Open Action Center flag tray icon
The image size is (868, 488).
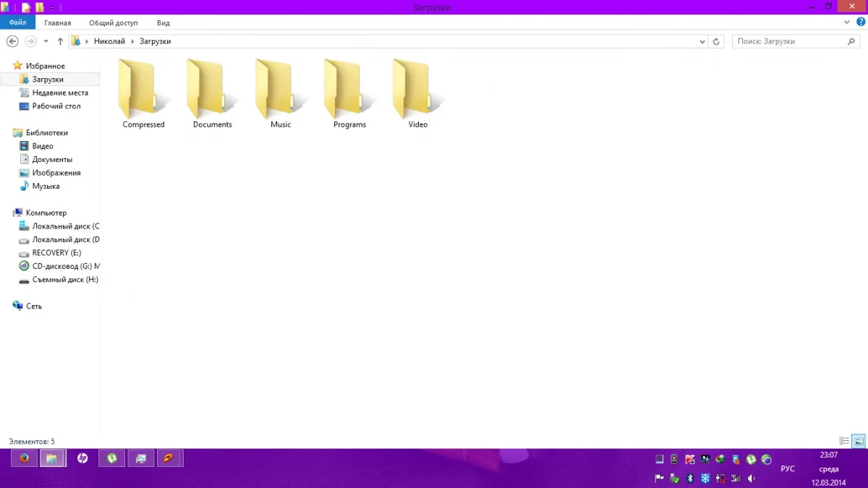[x=659, y=479]
